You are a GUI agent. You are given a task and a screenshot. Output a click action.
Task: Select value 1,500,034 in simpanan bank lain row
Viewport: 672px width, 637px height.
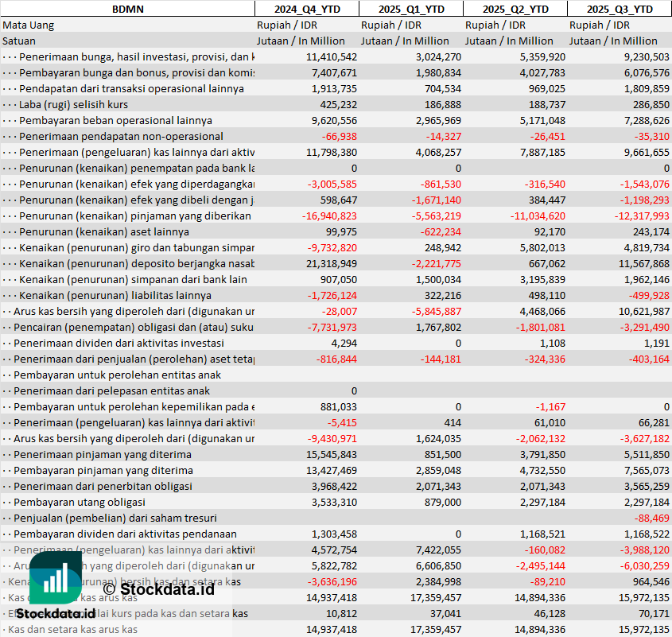pos(438,279)
